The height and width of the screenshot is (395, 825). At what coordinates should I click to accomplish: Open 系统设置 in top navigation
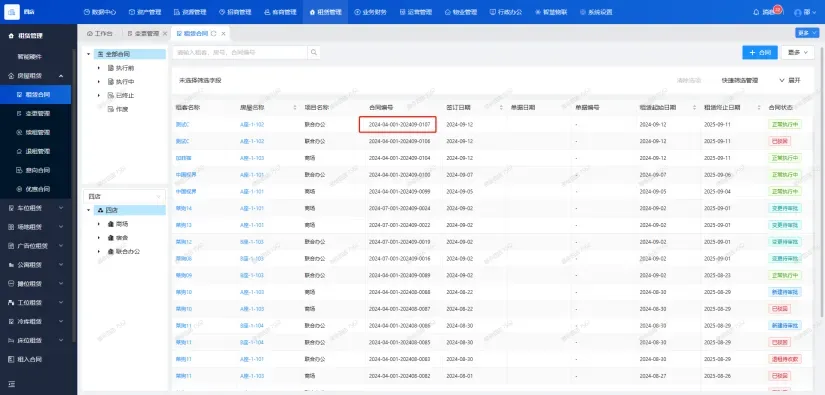596,12
